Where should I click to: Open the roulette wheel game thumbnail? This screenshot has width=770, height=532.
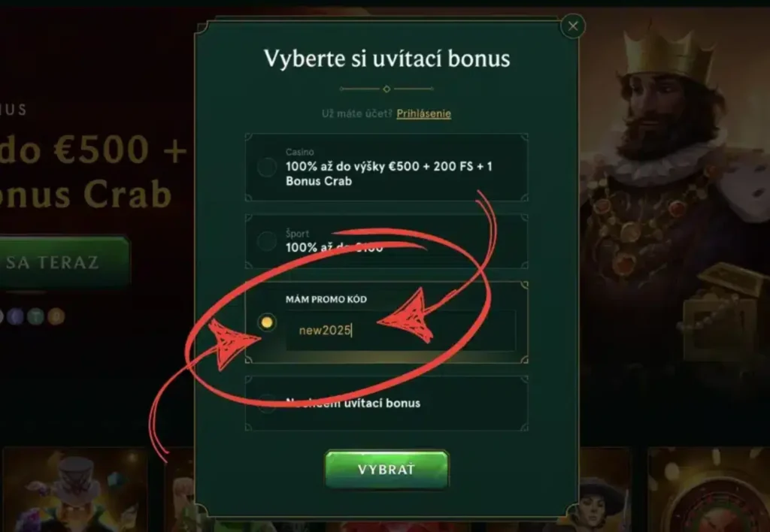(x=708, y=490)
